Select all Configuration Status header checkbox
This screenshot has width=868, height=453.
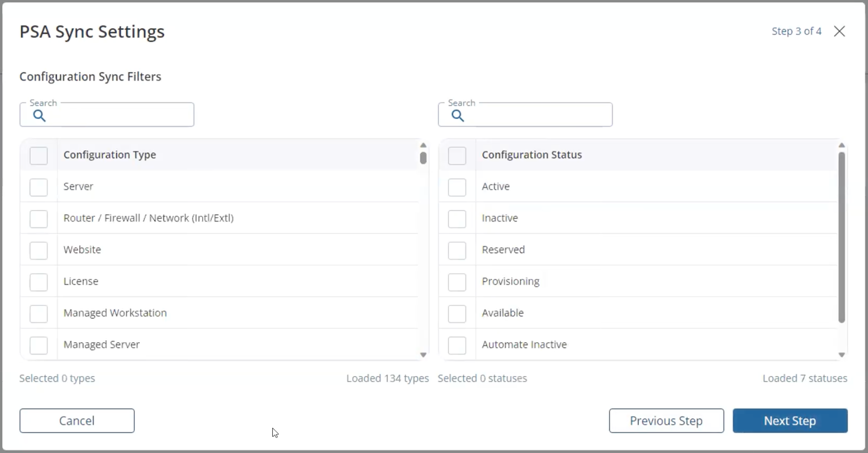[x=457, y=156]
